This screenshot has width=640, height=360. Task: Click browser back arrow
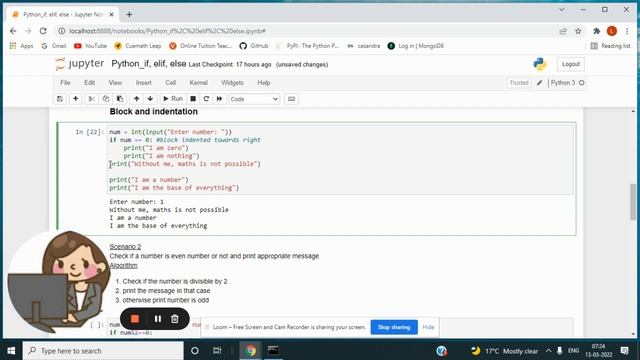(13, 31)
